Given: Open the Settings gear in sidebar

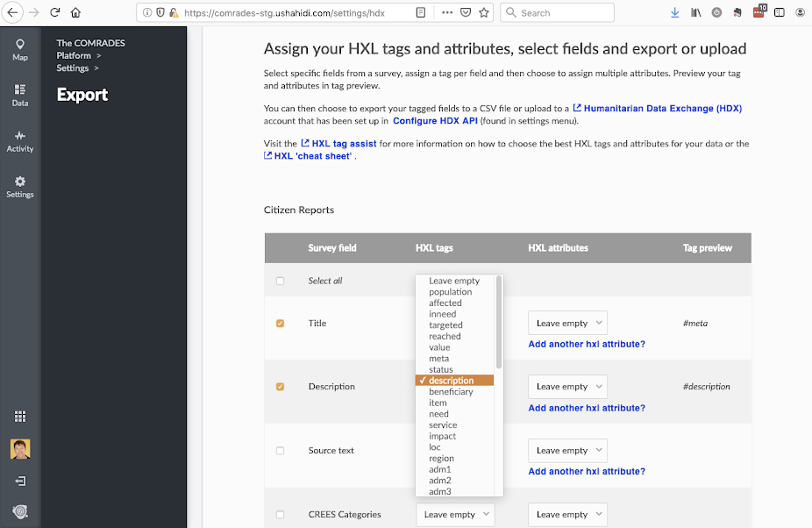Looking at the screenshot, I should click(x=19, y=186).
